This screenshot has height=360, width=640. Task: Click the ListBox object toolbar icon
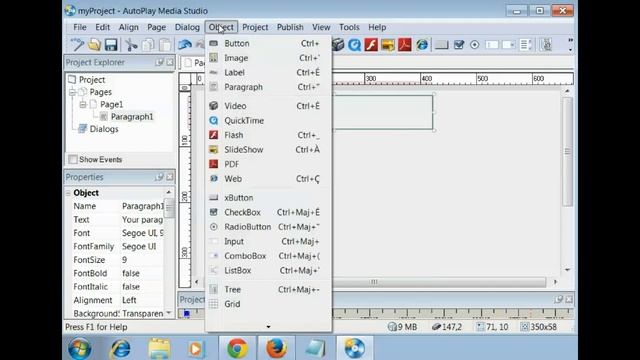[x=525, y=44]
